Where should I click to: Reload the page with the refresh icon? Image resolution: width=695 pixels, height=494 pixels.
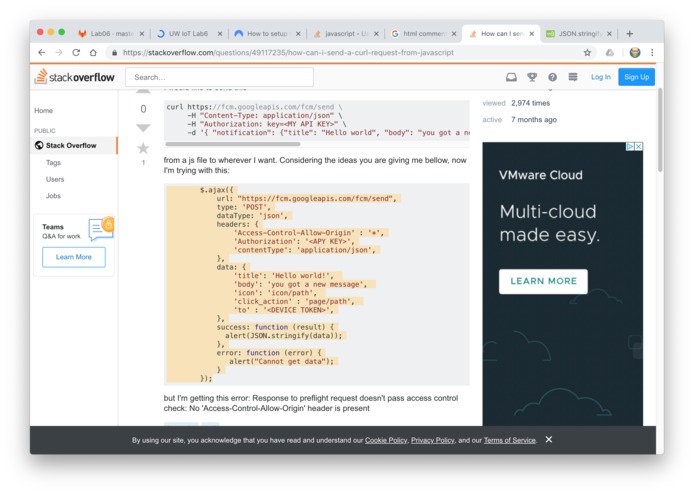pos(76,52)
